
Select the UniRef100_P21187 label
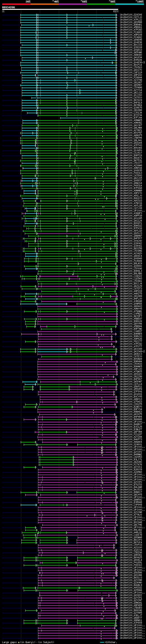pos(131,434)
